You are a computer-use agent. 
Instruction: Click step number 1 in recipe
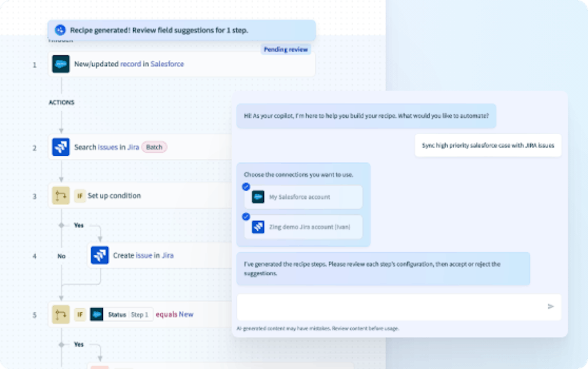34,65
